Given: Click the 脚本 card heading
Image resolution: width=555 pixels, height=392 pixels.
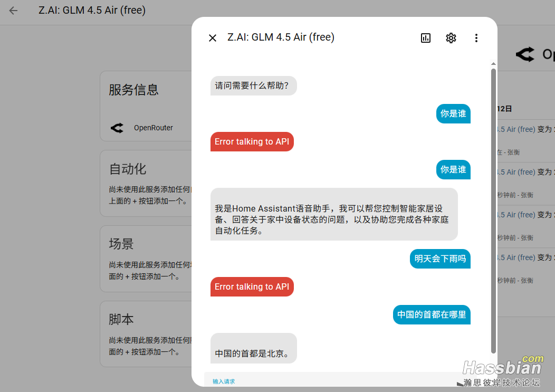Looking at the screenshot, I should (x=121, y=319).
